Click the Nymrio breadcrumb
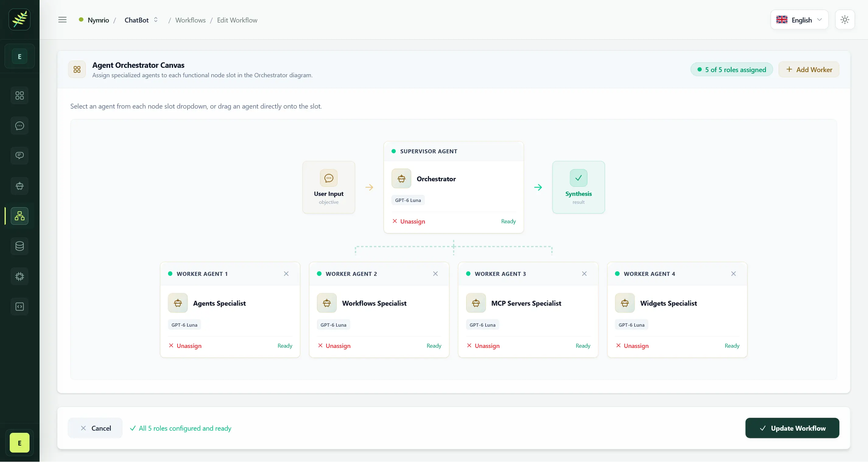The image size is (868, 462). pos(98,20)
